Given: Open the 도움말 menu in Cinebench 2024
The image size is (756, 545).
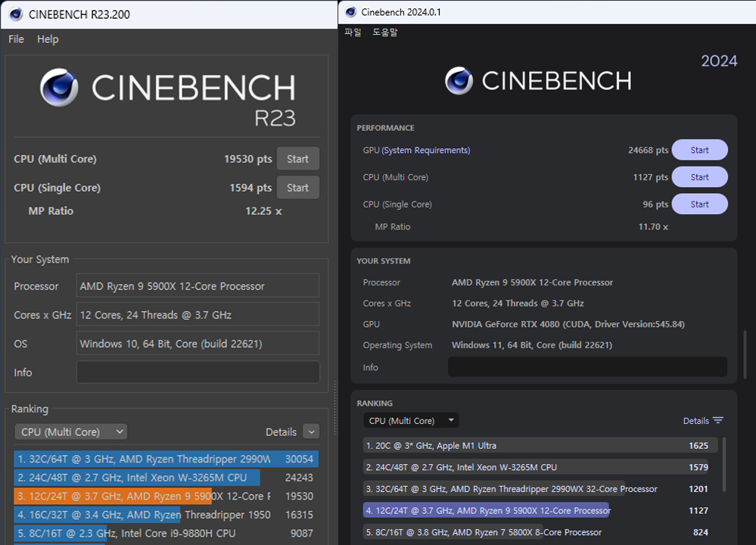Looking at the screenshot, I should 384,33.
